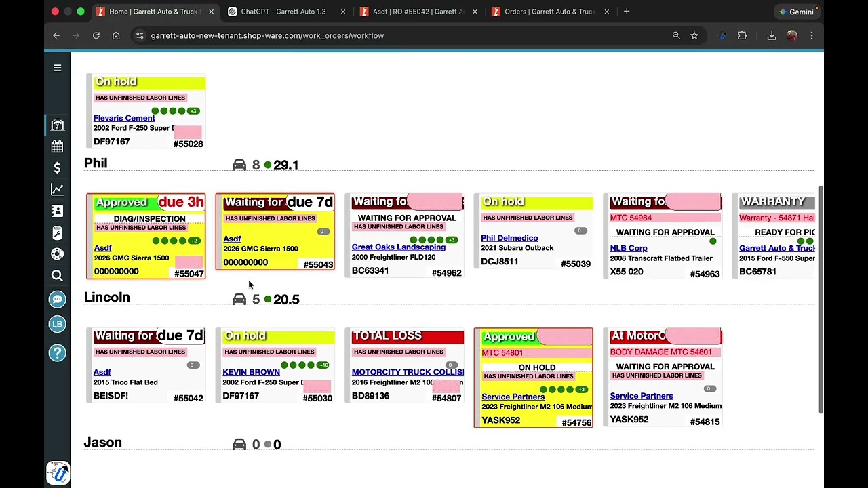Open the calendar icon in sidebar
868x488 pixels.
(x=57, y=146)
